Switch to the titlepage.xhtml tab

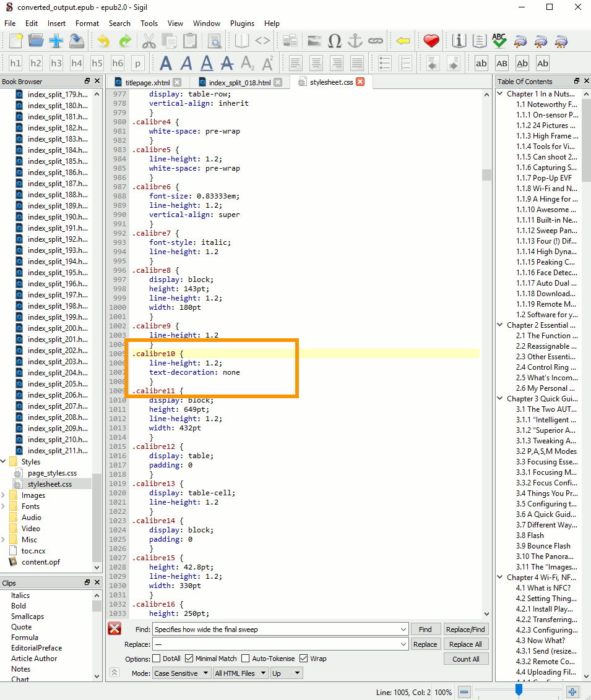pos(147,82)
